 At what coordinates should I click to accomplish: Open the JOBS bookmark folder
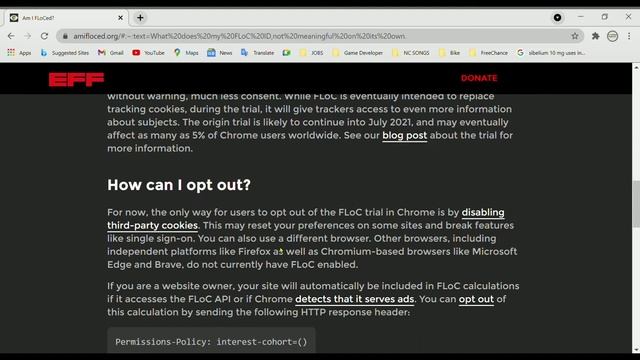pyautogui.click(x=311, y=53)
